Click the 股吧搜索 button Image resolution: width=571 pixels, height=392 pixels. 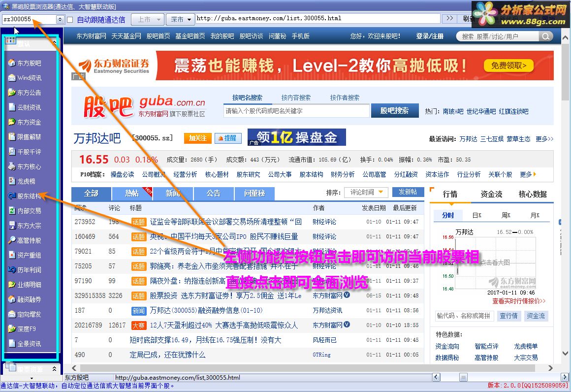coord(394,110)
